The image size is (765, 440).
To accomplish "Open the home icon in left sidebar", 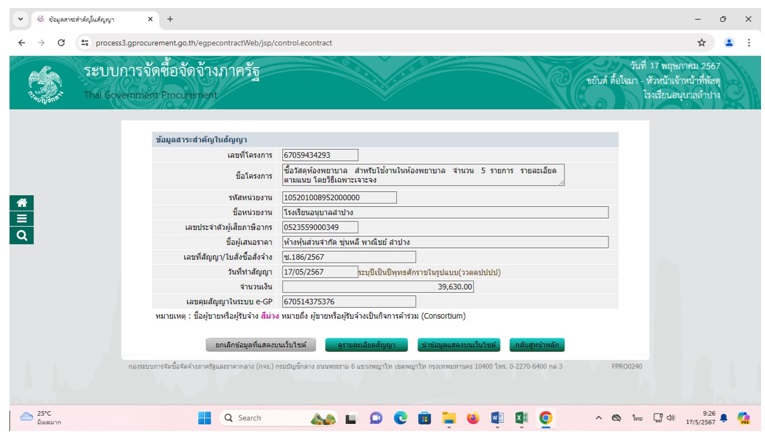I will coord(21,202).
